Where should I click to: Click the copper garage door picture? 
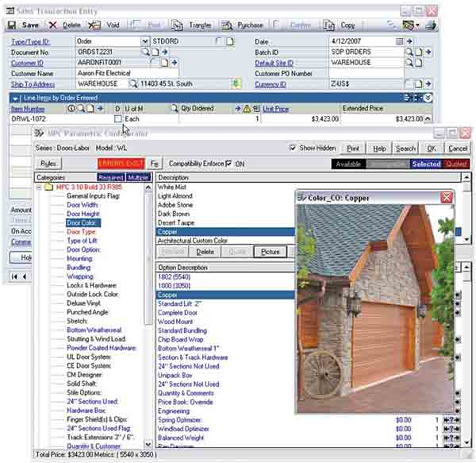pyautogui.click(x=371, y=309)
